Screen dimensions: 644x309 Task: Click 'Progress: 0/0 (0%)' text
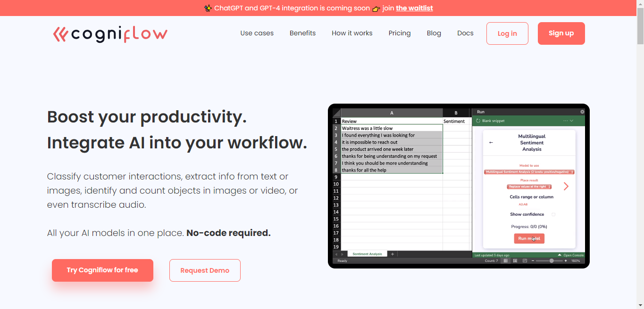pos(529,227)
